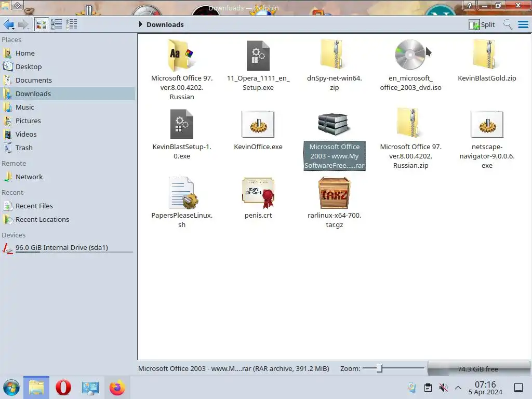This screenshot has height=399, width=532.
Task: Select KevinBlastSetup-1.0.exe file icon
Action: 182,124
